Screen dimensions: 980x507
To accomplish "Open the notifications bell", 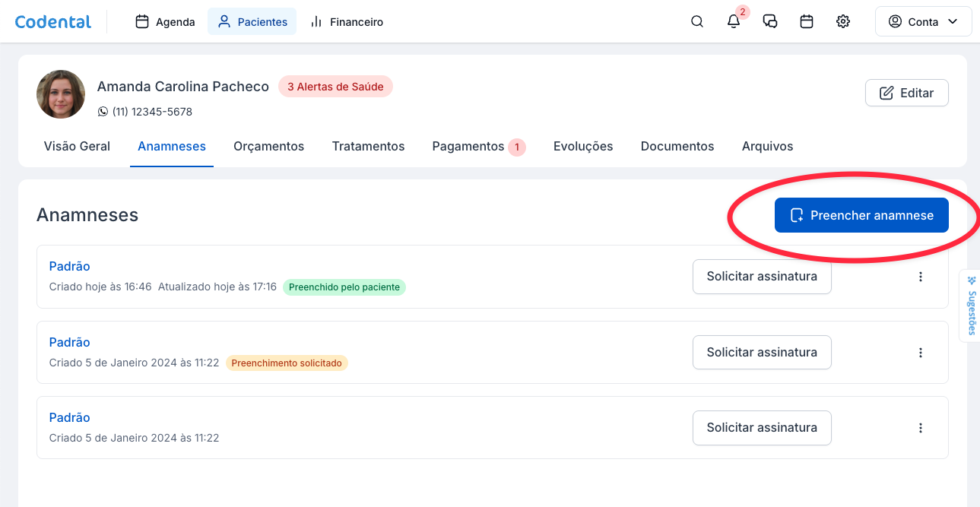I will [x=733, y=21].
